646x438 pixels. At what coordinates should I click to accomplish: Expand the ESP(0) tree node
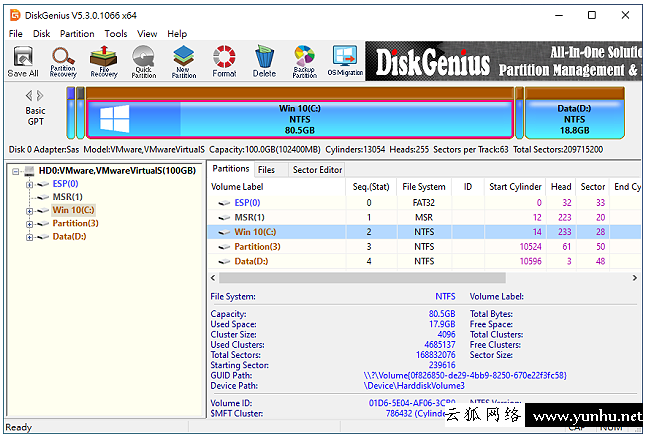coord(29,185)
